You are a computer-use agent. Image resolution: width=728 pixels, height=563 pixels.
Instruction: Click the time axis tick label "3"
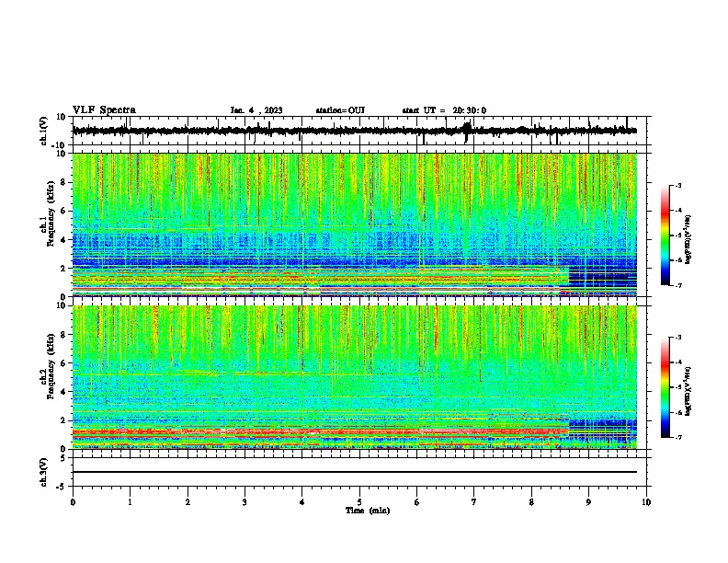(245, 501)
